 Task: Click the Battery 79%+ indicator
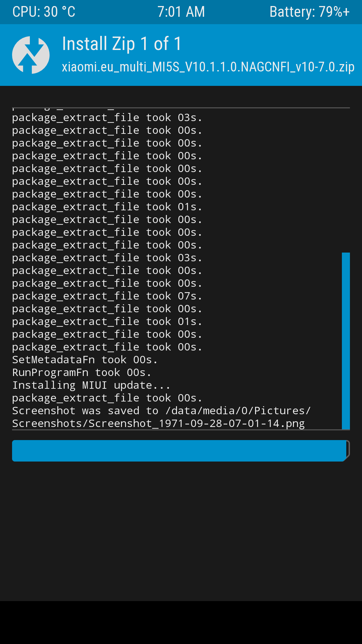(x=309, y=12)
